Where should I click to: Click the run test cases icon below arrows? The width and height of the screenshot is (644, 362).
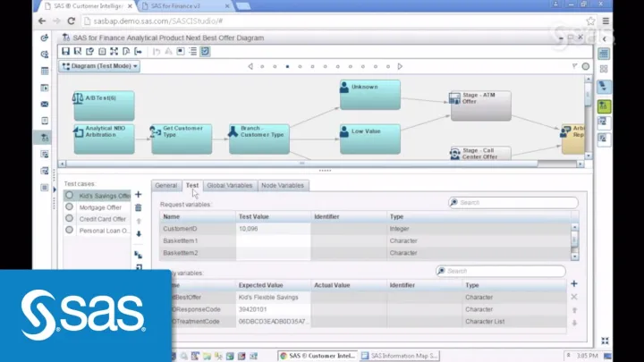(139, 255)
